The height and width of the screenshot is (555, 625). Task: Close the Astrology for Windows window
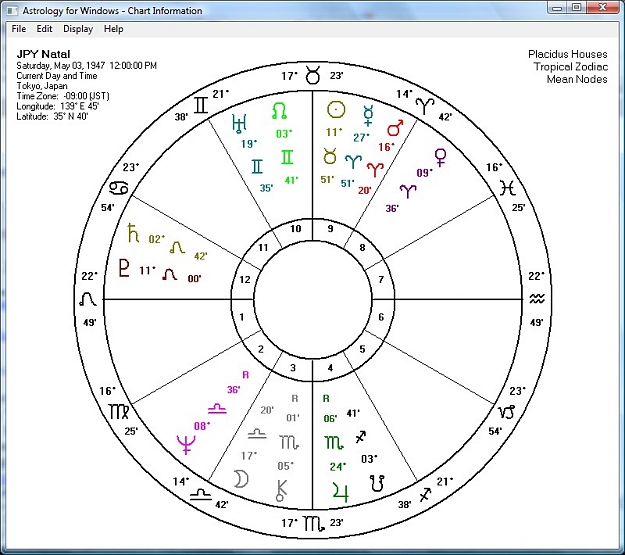tap(603, 8)
